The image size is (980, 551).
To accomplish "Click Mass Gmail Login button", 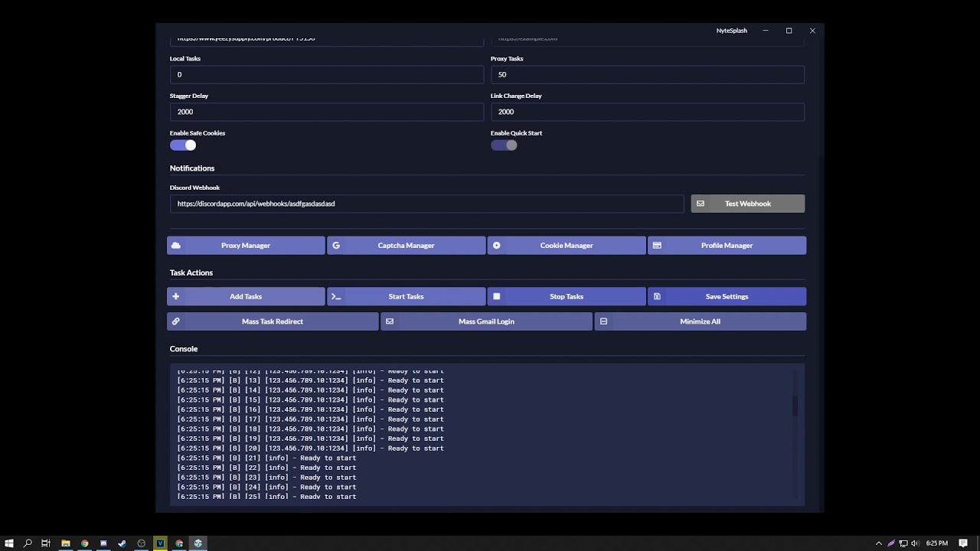I will pos(486,321).
